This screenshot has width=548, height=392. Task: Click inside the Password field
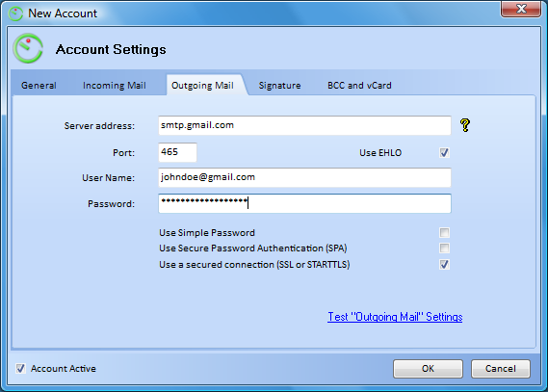[x=304, y=203]
